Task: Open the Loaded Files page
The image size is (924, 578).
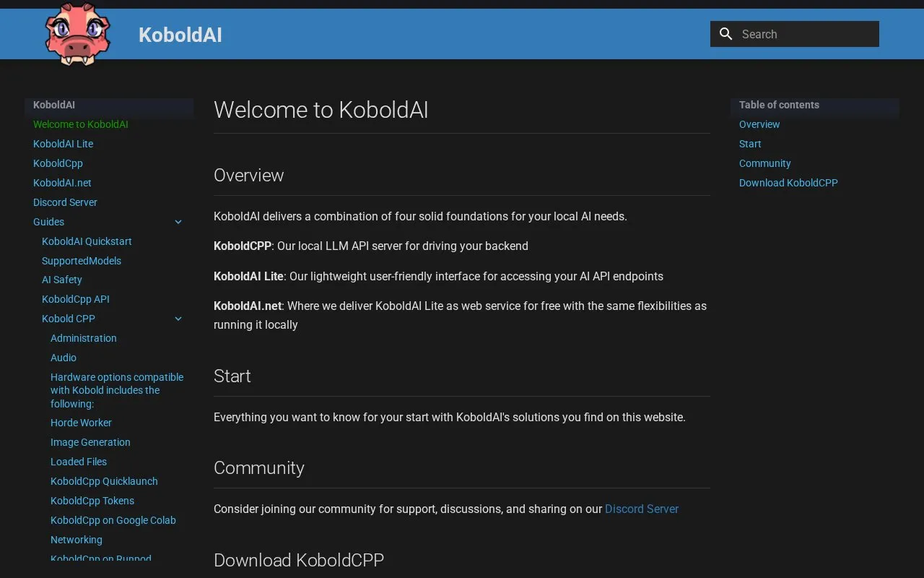Action: (79, 462)
